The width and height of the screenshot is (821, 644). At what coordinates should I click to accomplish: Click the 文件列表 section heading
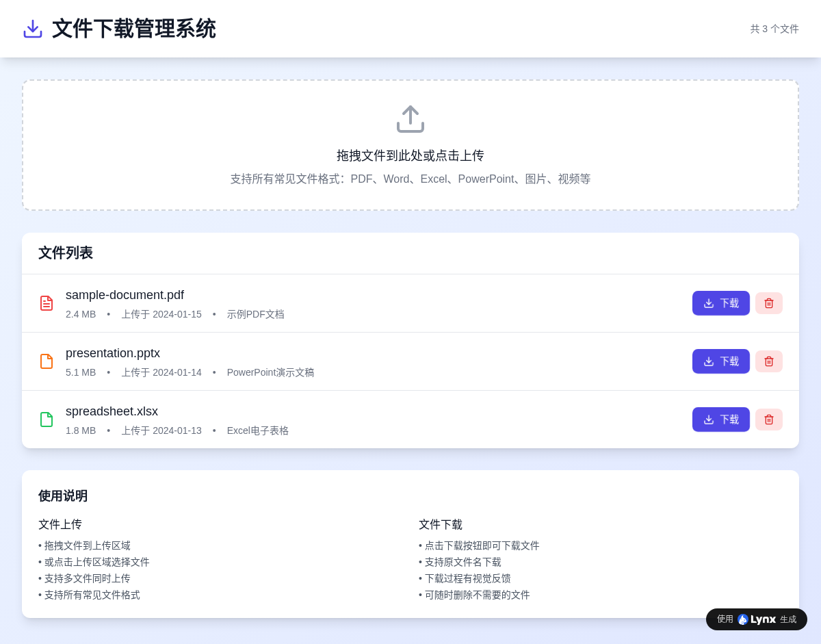[66, 253]
